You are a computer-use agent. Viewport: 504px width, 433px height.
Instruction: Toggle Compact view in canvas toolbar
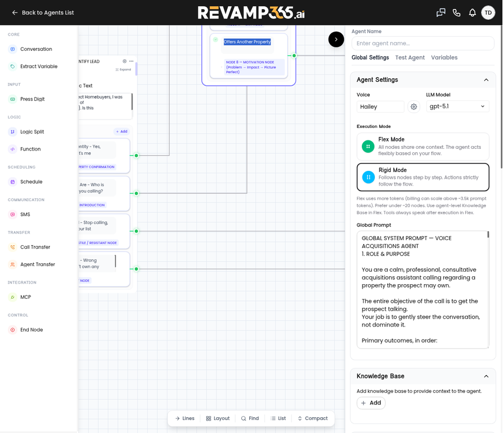tap(313, 418)
